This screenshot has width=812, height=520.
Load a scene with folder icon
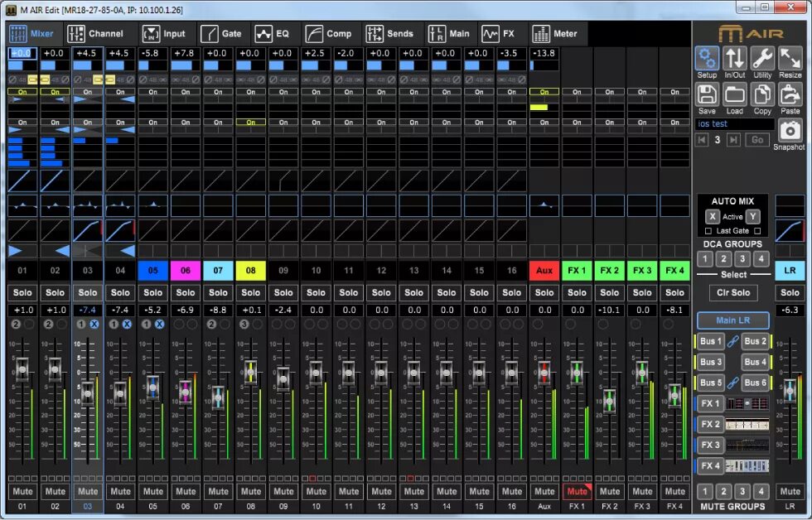[734, 94]
